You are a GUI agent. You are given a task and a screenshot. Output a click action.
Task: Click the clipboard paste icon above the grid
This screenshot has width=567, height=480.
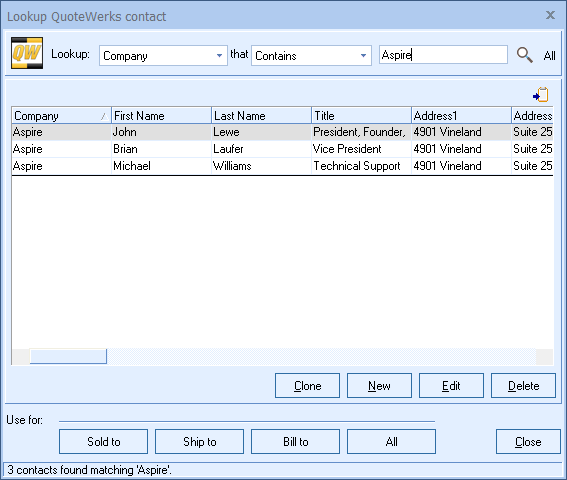(x=541, y=95)
